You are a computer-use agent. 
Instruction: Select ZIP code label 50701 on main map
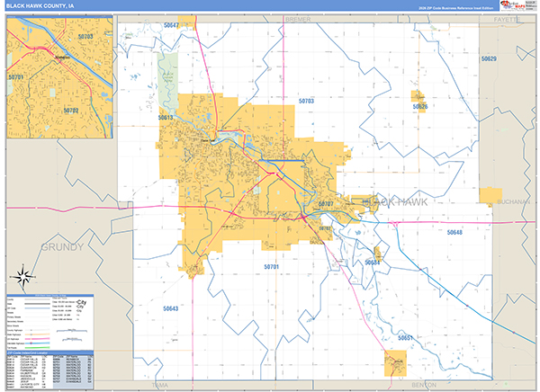point(272,268)
